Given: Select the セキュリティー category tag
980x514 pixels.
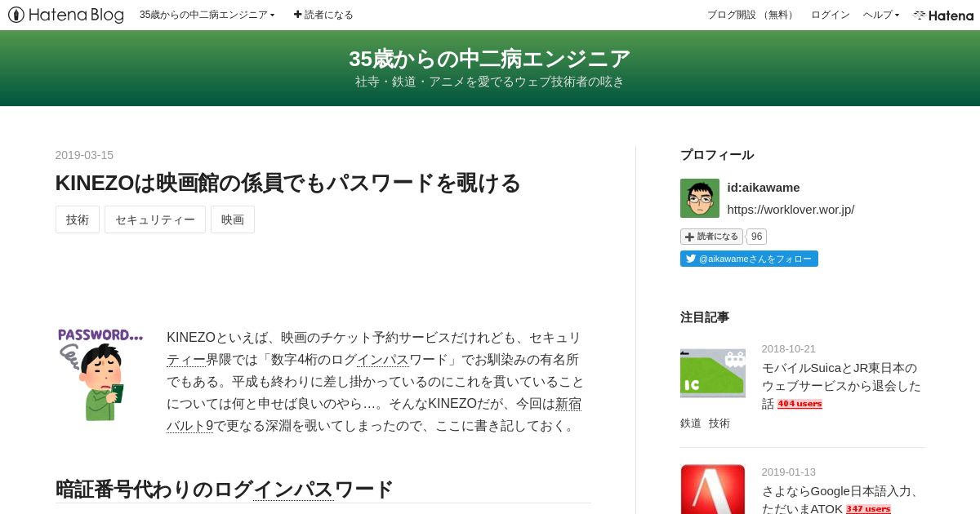Looking at the screenshot, I should (x=155, y=219).
